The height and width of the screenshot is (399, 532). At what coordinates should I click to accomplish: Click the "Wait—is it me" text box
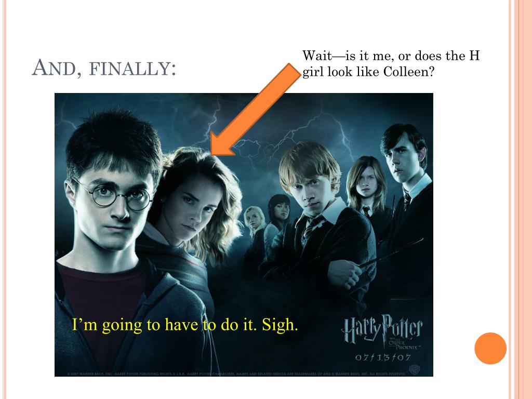[x=391, y=63]
